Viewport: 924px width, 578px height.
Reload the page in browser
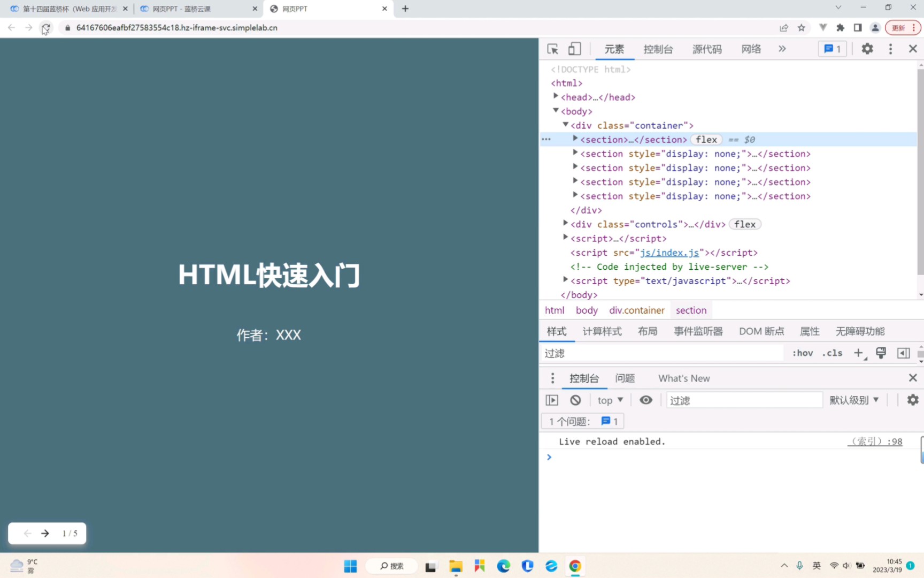[x=46, y=28]
